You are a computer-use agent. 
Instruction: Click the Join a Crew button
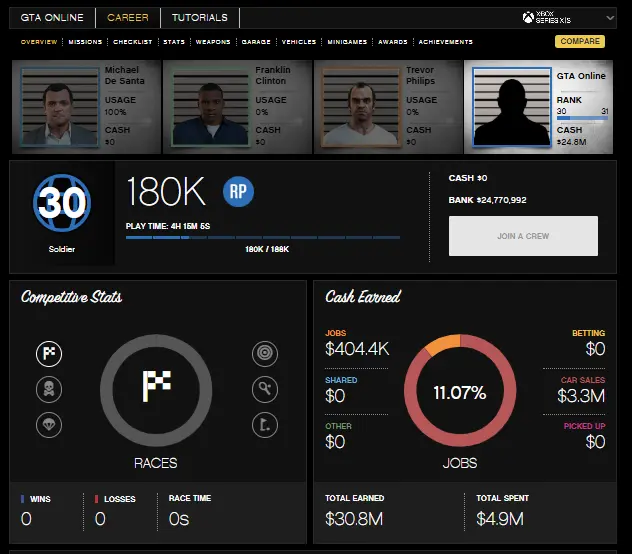coord(523,236)
